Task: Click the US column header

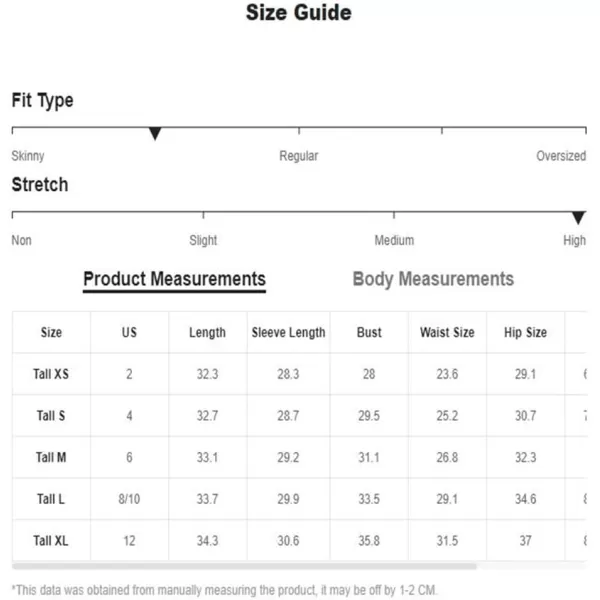Action: click(129, 332)
